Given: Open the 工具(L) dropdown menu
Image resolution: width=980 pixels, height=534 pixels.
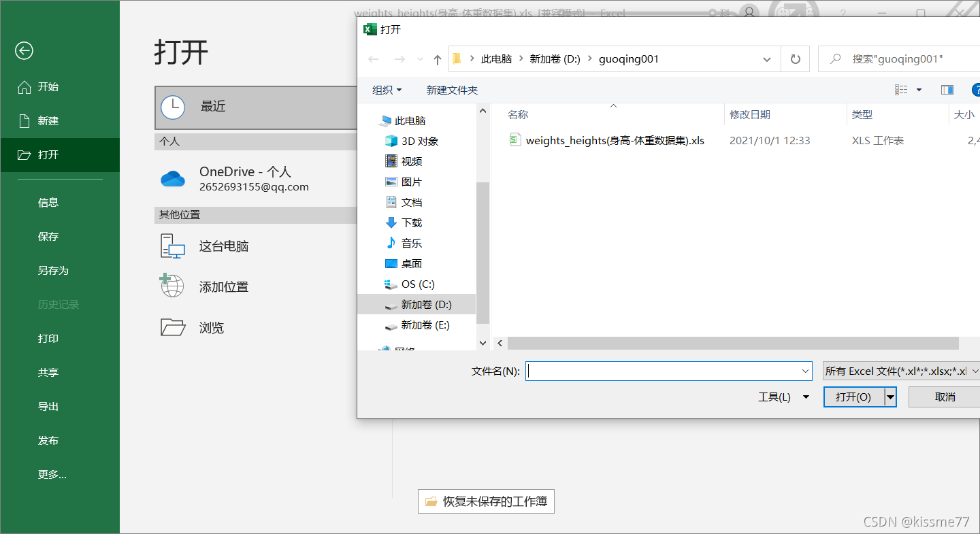Looking at the screenshot, I should click(x=783, y=397).
